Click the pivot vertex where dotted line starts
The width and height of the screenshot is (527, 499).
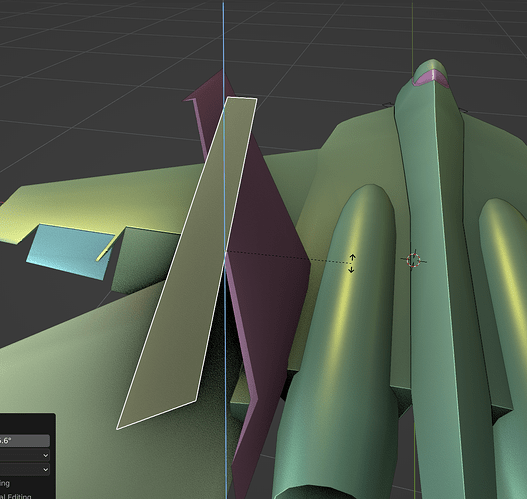click(226, 252)
